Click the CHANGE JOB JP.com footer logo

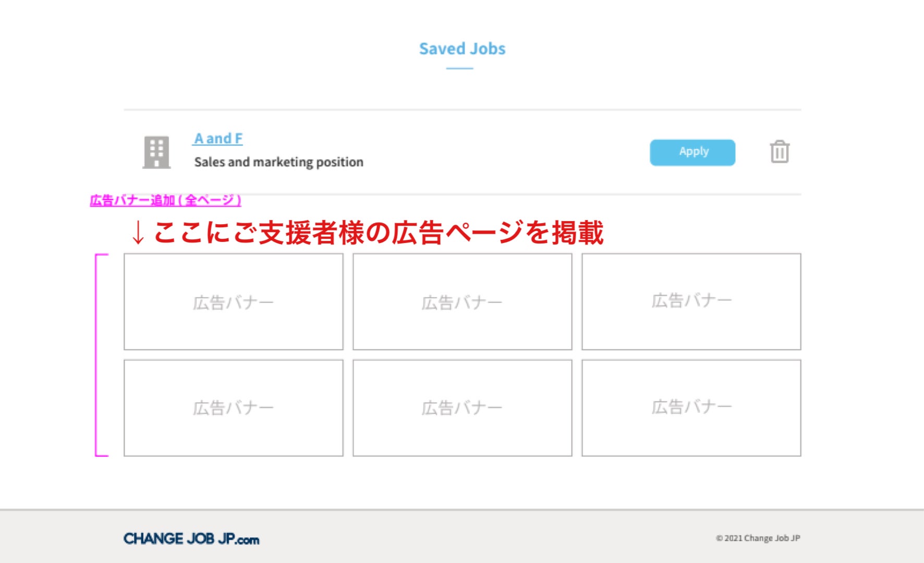(x=191, y=538)
